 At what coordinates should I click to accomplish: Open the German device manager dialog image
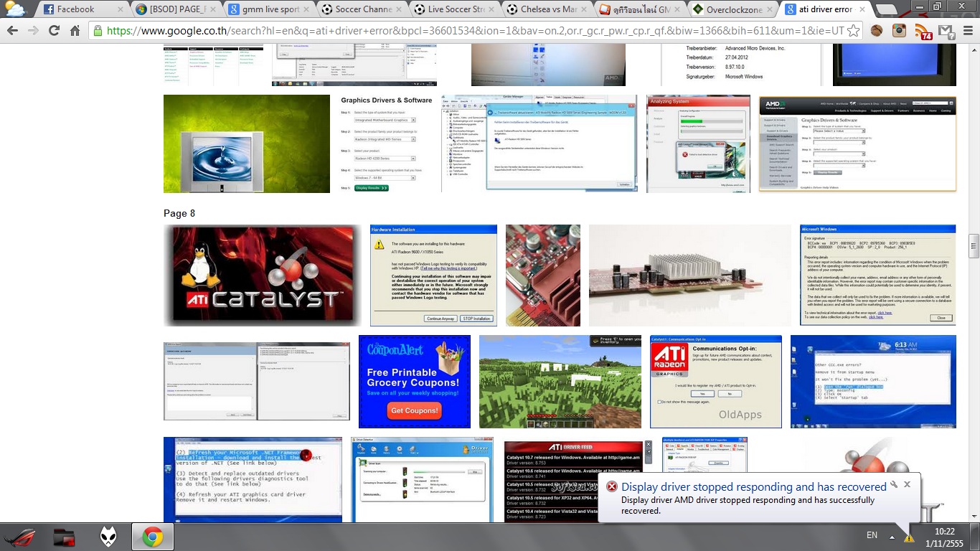540,143
